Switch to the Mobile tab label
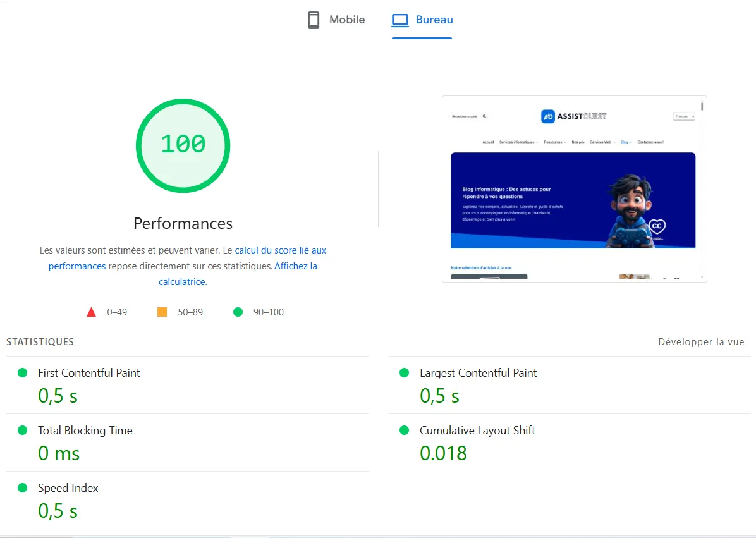 click(347, 20)
